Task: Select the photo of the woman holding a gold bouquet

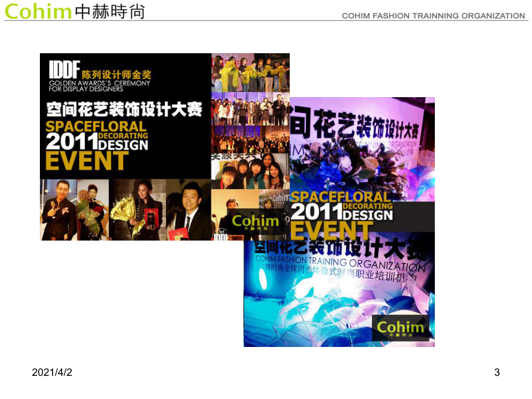Action: tap(138, 210)
